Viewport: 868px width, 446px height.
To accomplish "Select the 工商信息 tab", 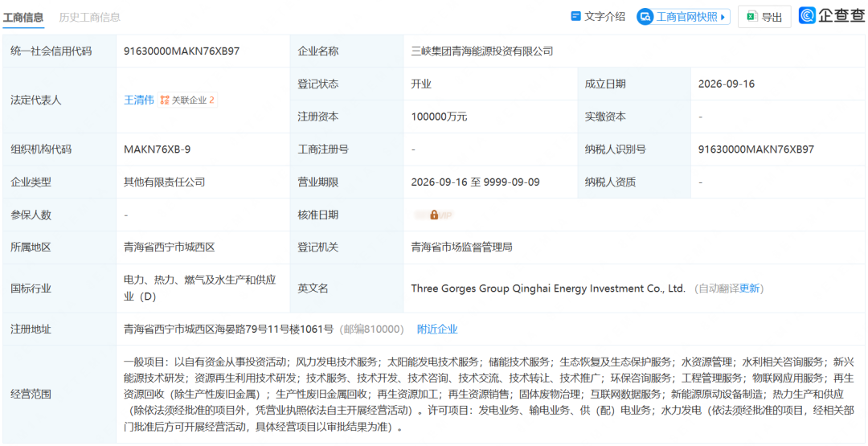I will 23,17.
